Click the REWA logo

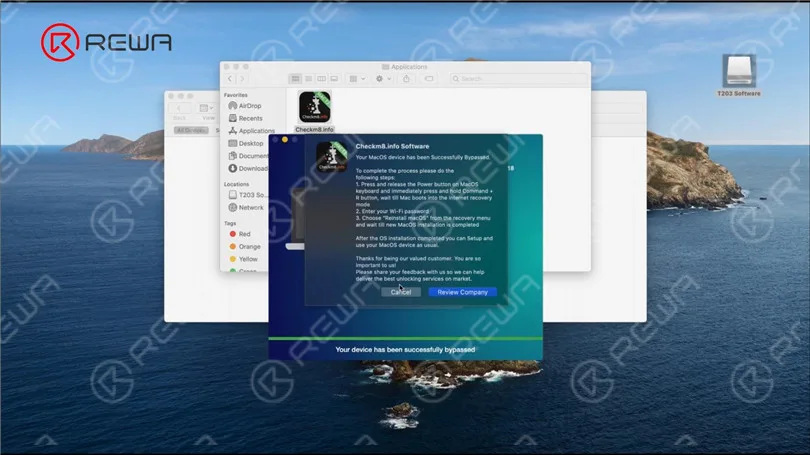click(x=106, y=42)
